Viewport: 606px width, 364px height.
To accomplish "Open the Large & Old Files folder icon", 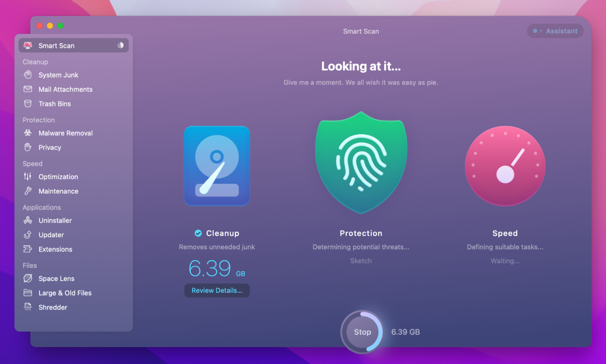I will 28,293.
